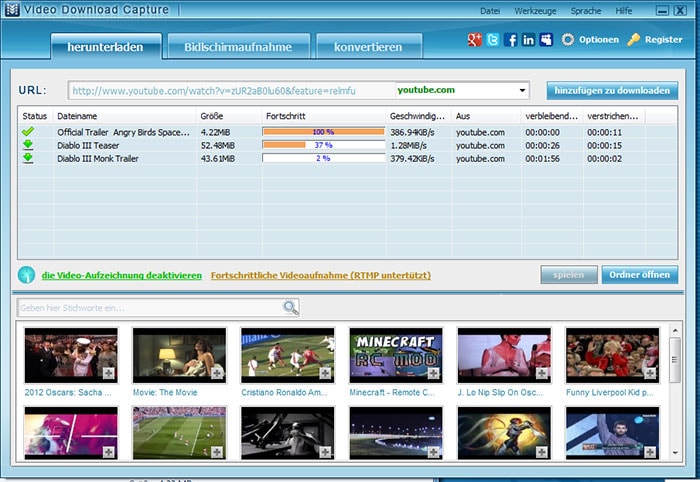Switch to the konvertieren tab
Screen dimensions: 700x482
tap(368, 46)
